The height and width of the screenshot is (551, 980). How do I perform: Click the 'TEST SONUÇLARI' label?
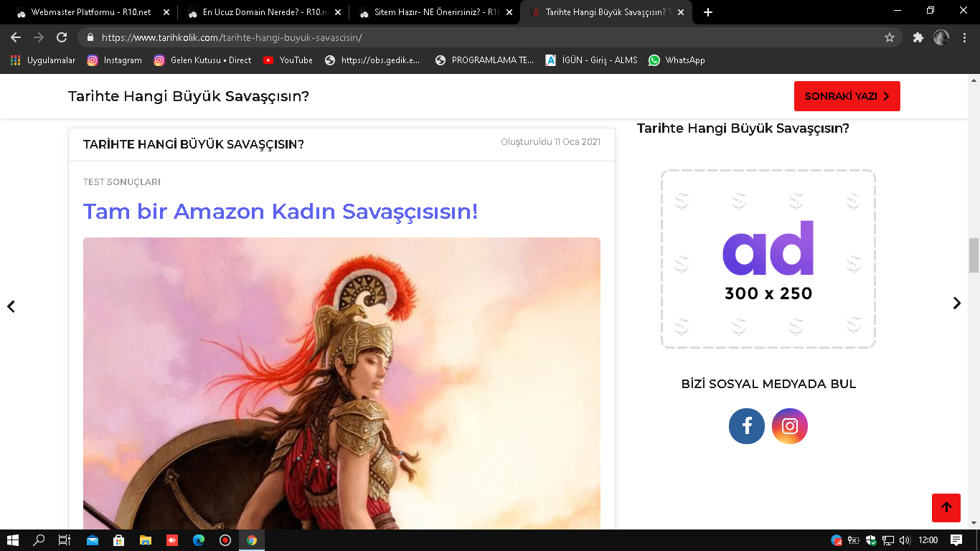[x=122, y=182]
